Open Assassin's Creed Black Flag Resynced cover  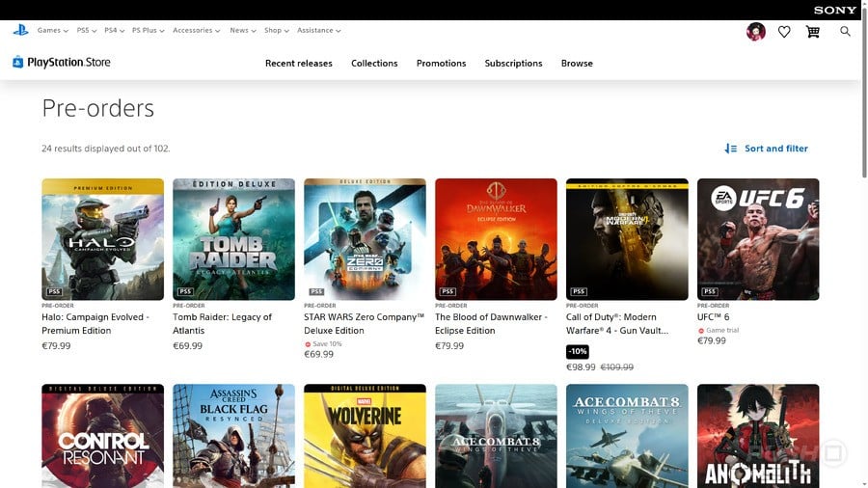[x=233, y=436]
